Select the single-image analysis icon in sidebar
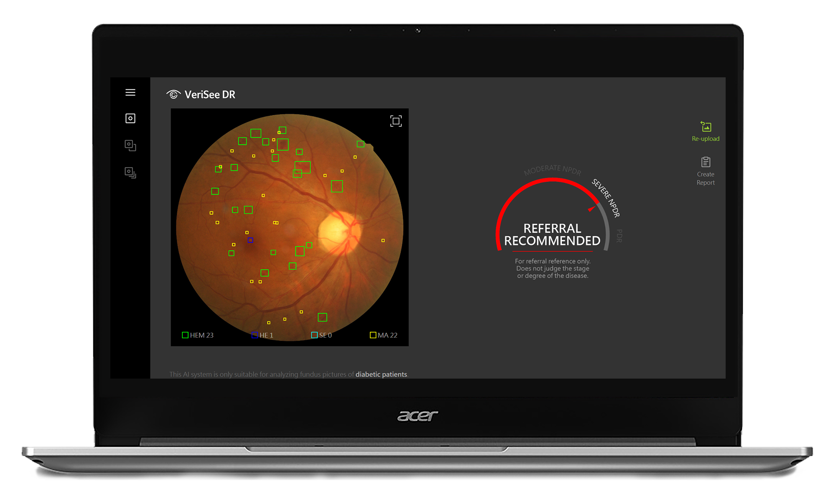 (x=130, y=118)
